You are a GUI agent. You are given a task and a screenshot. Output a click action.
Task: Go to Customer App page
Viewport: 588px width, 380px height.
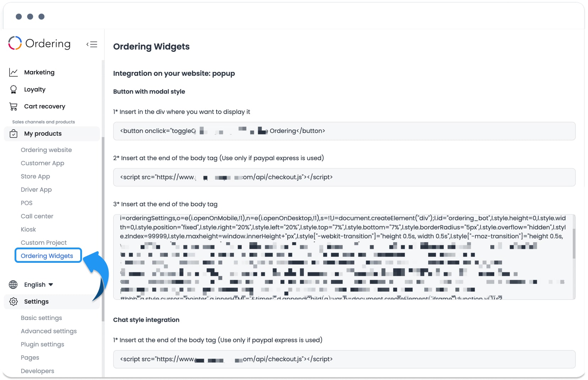pyautogui.click(x=43, y=163)
